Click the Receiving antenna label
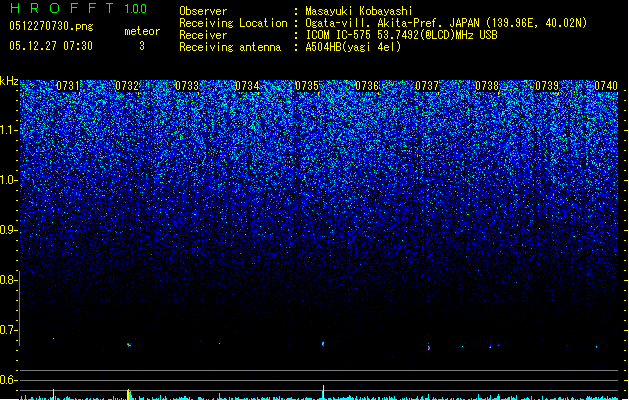This screenshot has width=629, height=400. pos(230,47)
